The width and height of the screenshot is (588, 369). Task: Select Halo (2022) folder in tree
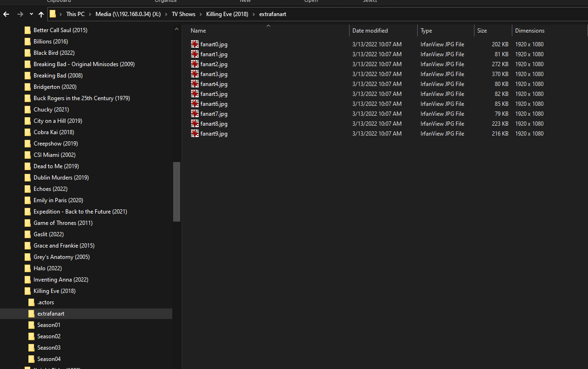47,268
